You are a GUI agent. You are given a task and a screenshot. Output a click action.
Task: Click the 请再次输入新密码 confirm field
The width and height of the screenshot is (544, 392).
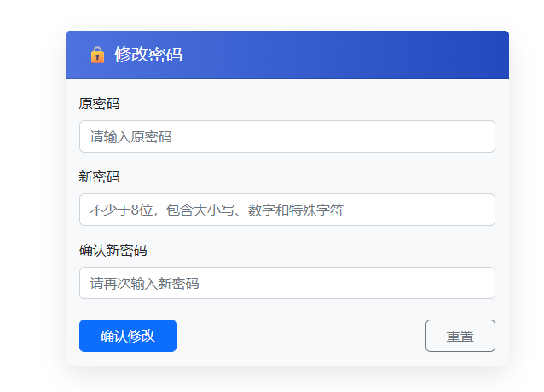click(x=286, y=283)
